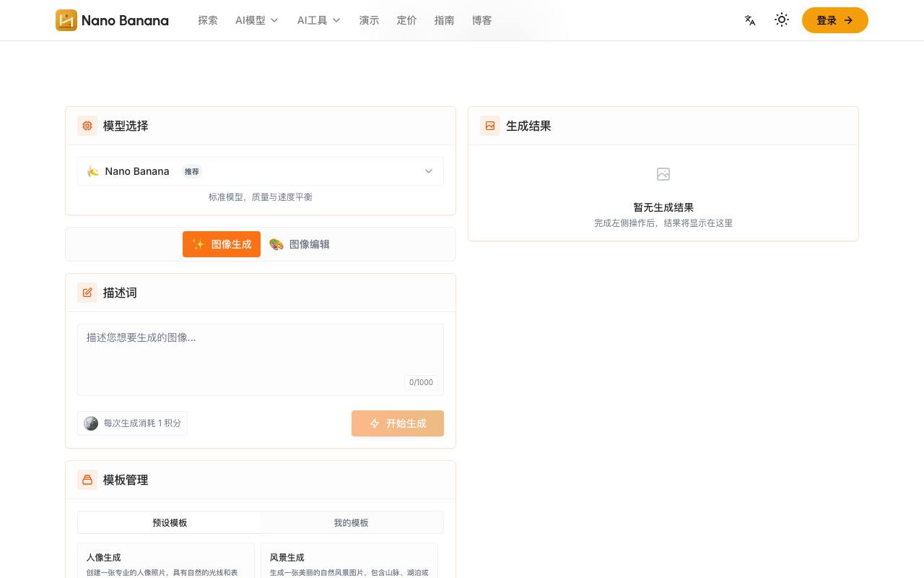Click the template icon beside 模板管理
The width and height of the screenshot is (924, 578).
coord(87,480)
